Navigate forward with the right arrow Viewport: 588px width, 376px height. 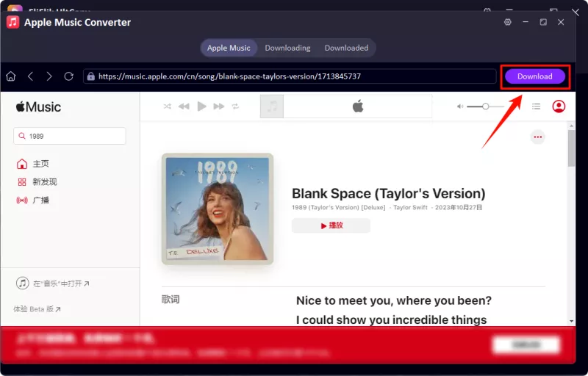(x=49, y=76)
